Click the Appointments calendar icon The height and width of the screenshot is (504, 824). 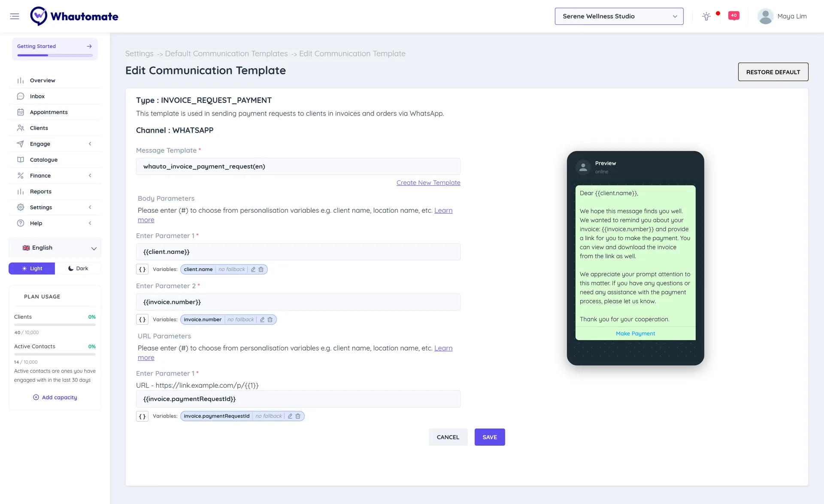point(21,112)
